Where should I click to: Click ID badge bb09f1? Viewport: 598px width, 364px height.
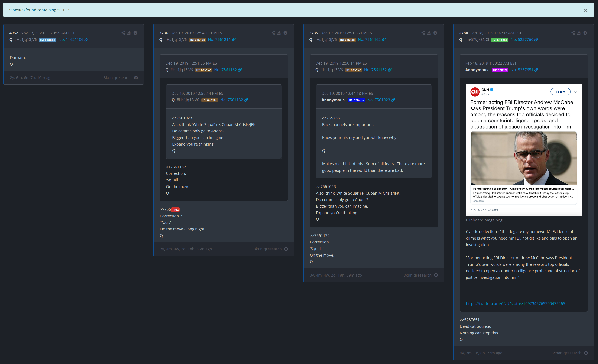[500, 70]
